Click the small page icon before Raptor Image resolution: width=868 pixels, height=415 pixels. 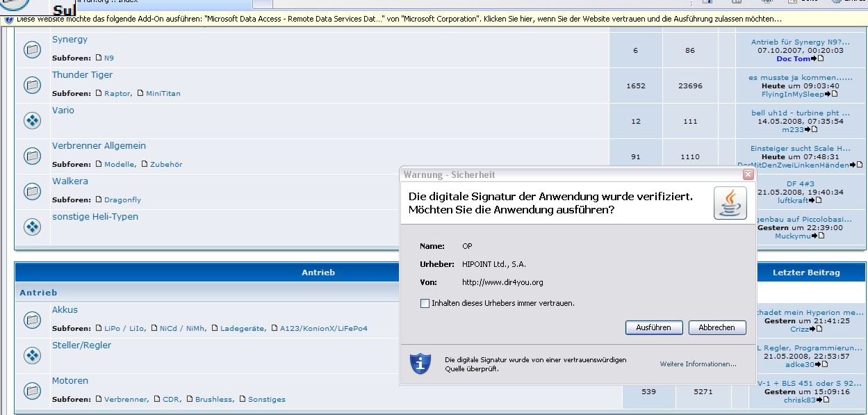tap(98, 93)
